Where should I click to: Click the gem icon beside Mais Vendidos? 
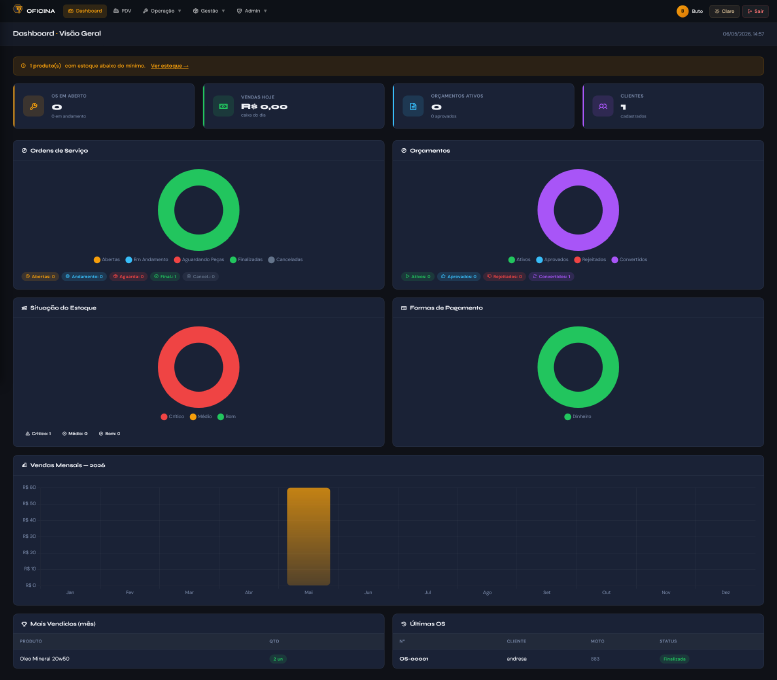click(24, 624)
